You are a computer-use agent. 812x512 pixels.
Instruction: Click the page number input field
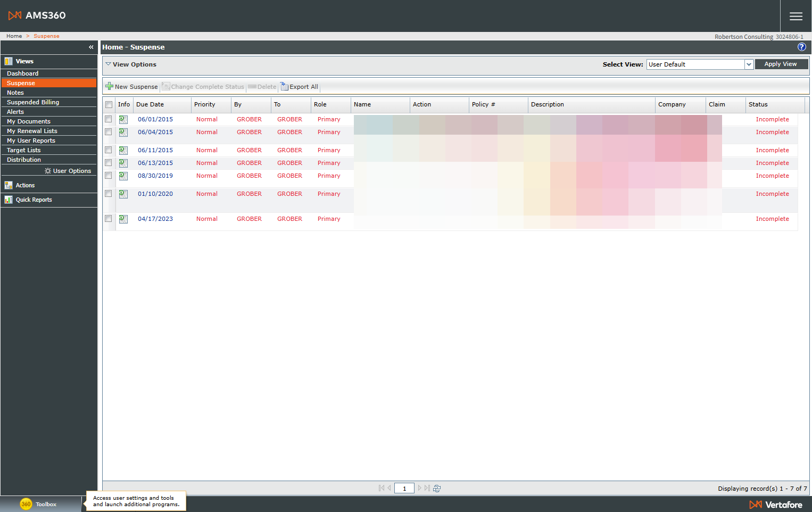(x=404, y=489)
